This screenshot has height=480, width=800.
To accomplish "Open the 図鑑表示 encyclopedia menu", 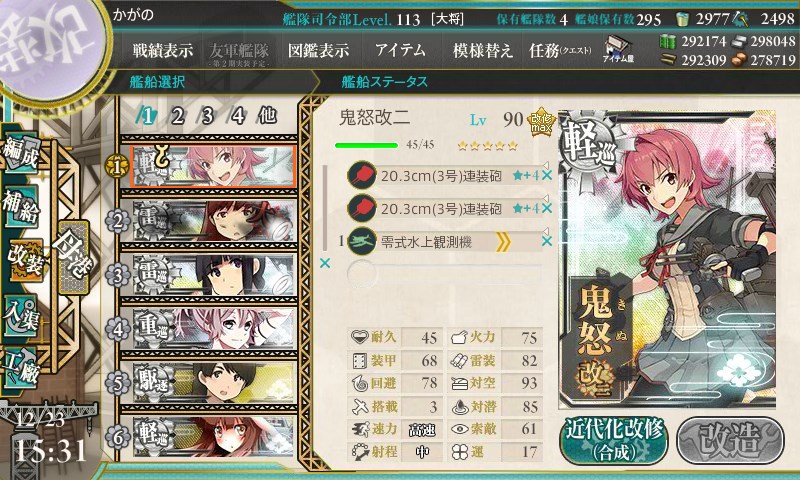I will (318, 50).
